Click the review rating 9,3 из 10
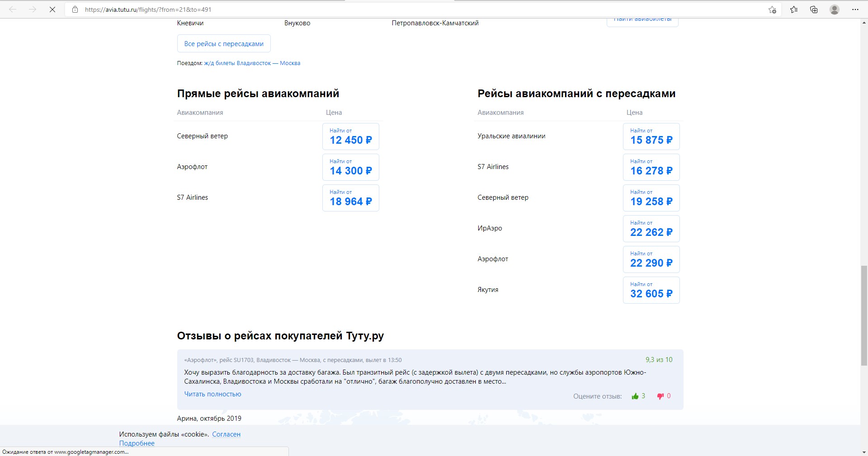Viewport: 868px width, 456px height. click(659, 360)
